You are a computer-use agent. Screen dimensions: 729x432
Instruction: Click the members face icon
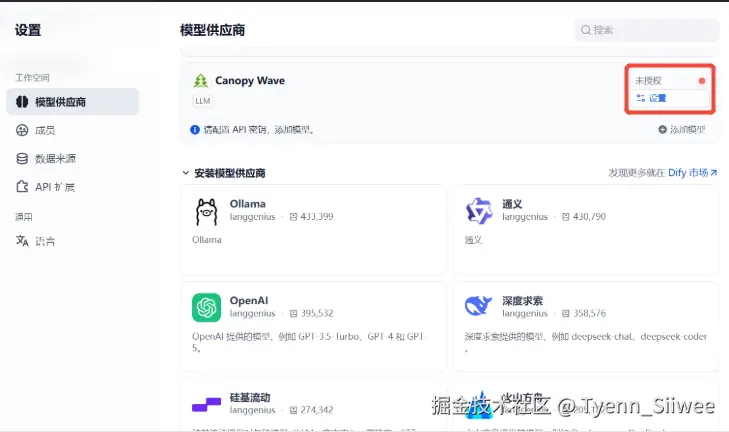coord(22,131)
